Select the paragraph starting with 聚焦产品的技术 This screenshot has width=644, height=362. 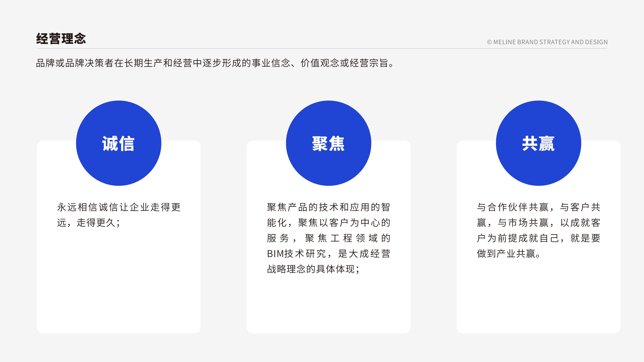(328, 238)
